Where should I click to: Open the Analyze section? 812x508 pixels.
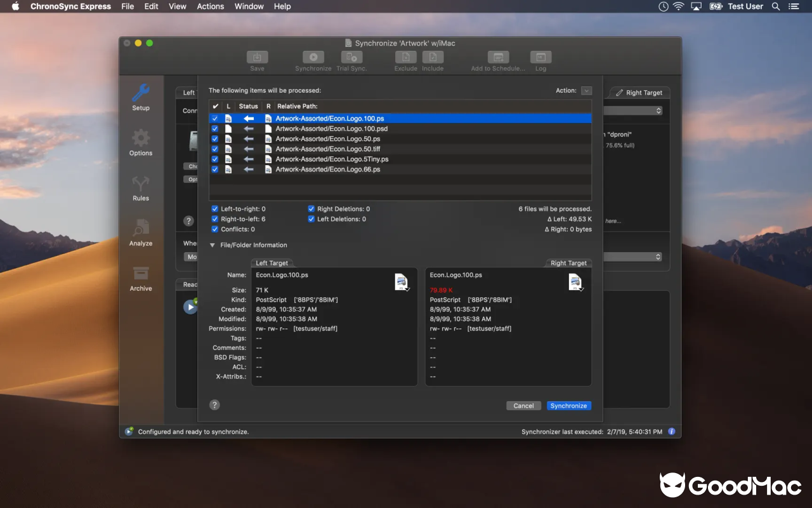[140, 232]
